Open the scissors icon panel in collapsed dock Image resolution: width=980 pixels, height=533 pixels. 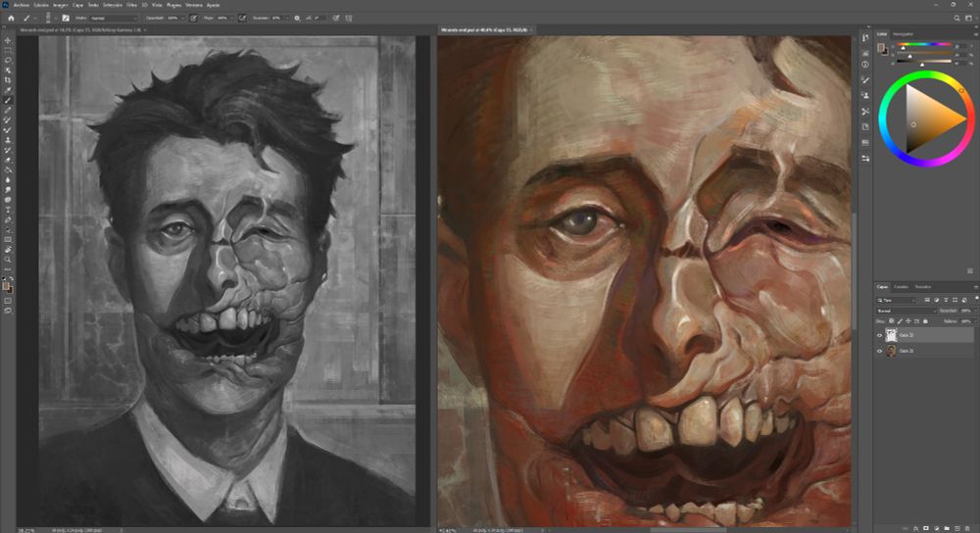[x=865, y=112]
